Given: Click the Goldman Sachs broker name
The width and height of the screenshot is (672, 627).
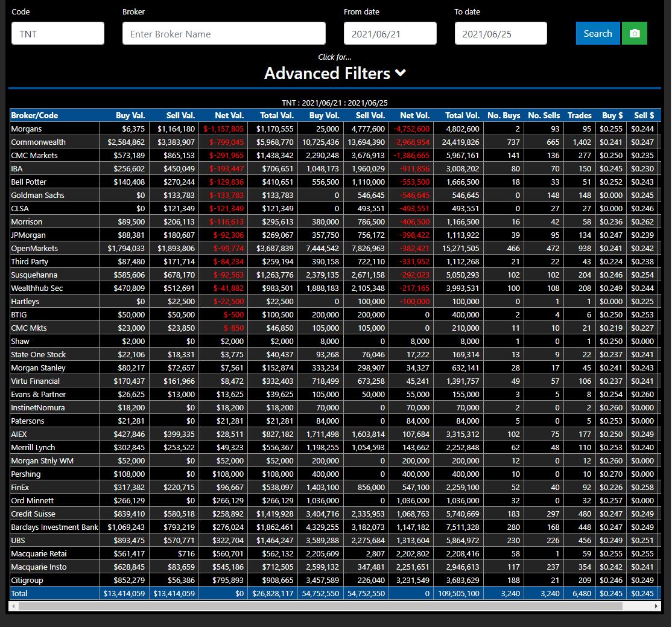Looking at the screenshot, I should coord(38,195).
